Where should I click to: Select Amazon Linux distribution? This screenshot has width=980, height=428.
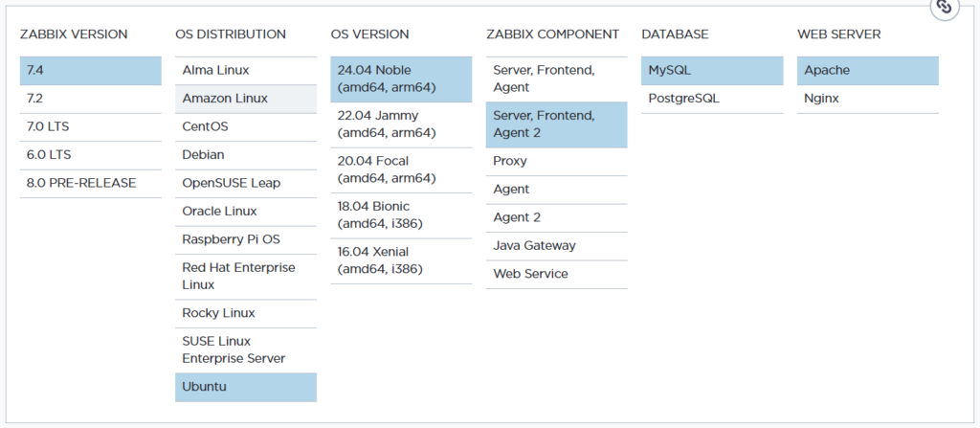pyautogui.click(x=245, y=99)
